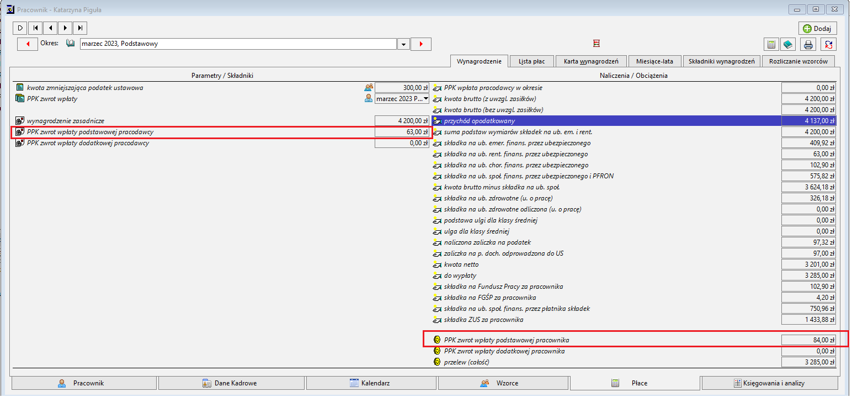Go to the first record

(35, 28)
